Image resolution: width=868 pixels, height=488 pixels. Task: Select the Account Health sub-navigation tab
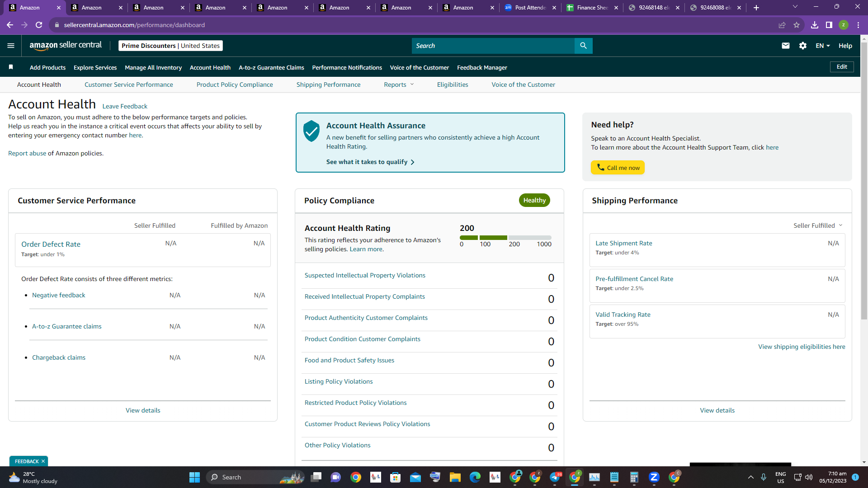(39, 84)
